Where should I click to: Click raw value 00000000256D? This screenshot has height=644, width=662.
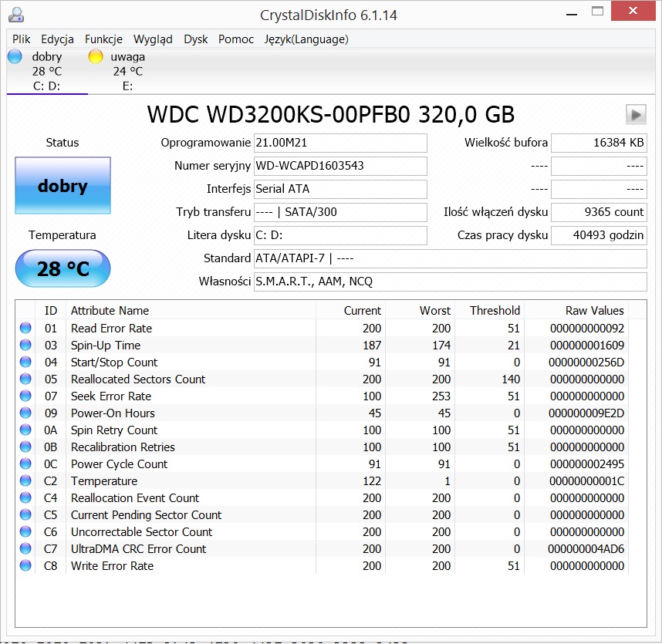[x=586, y=362]
